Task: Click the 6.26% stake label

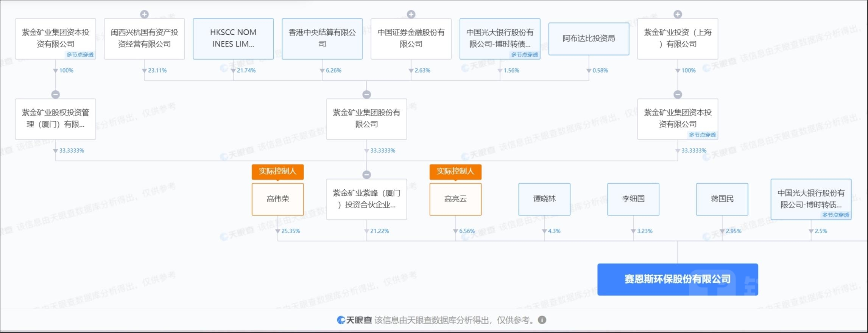Action: 333,71
